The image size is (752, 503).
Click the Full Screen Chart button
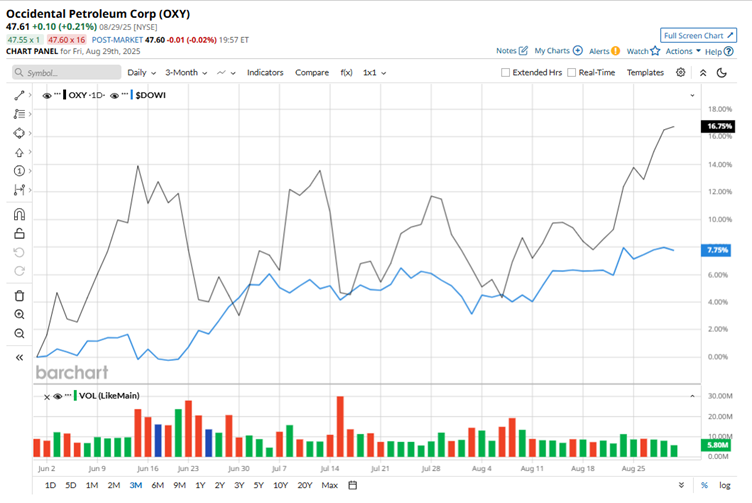(698, 35)
